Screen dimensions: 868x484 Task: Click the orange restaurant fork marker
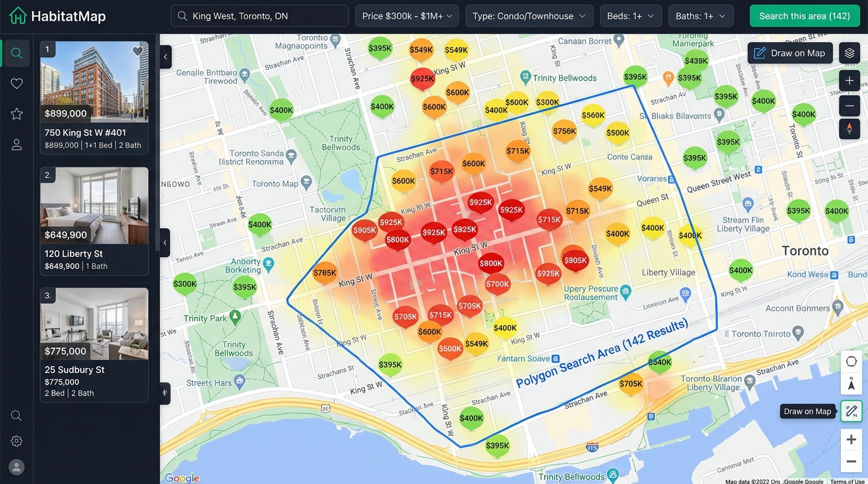(x=669, y=78)
